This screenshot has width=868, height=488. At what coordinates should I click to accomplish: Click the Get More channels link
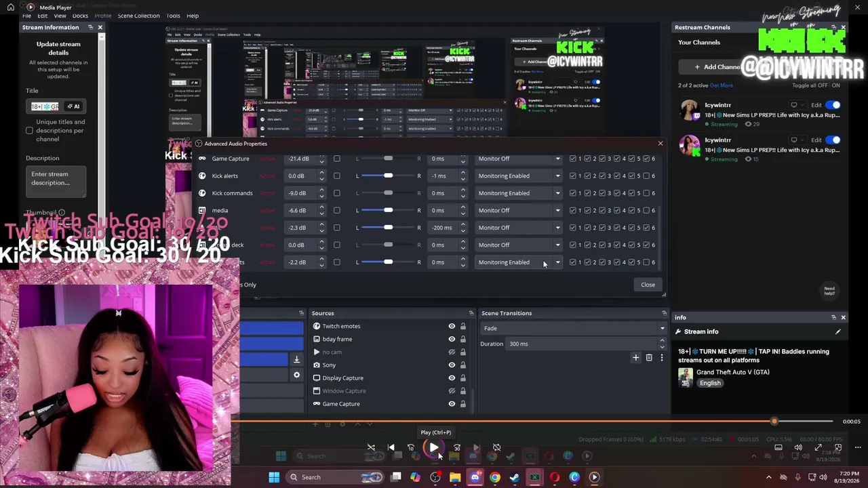(722, 85)
